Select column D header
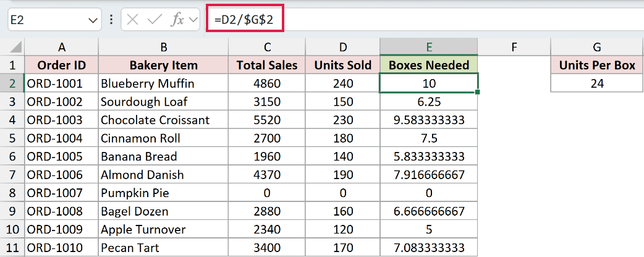This screenshot has height=257, width=644. point(343,47)
